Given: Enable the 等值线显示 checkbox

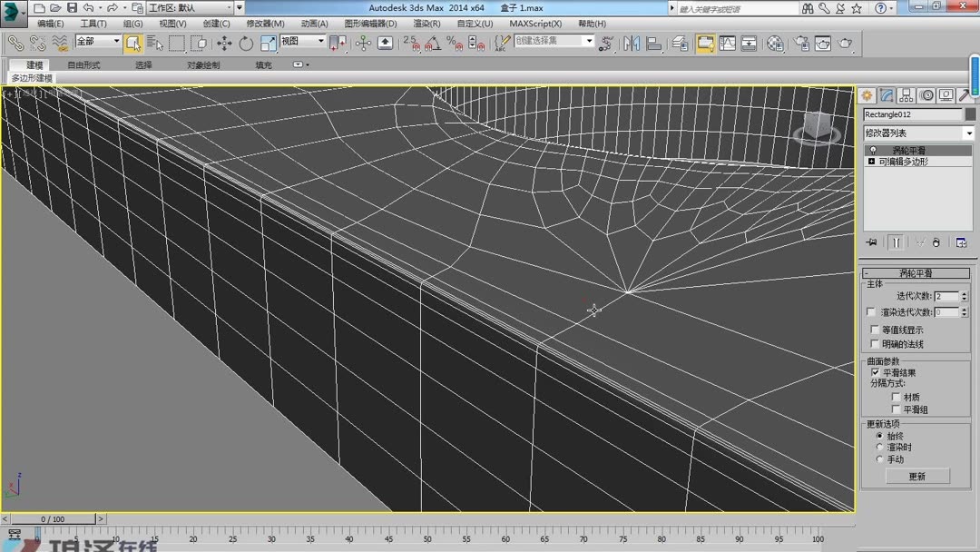Looking at the screenshot, I should (872, 330).
